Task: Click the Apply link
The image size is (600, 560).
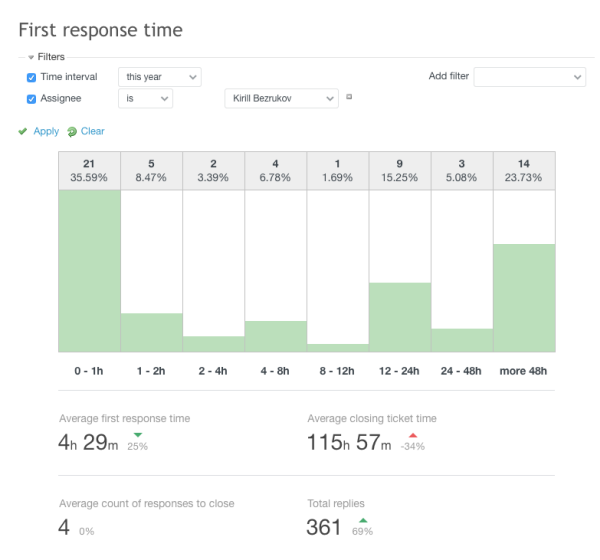Action: [x=46, y=131]
